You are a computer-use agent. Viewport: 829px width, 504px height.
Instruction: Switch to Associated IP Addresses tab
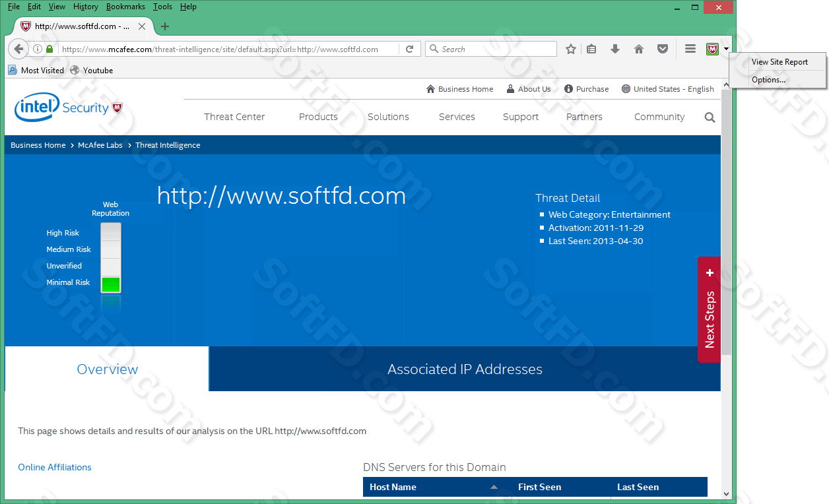tap(465, 369)
